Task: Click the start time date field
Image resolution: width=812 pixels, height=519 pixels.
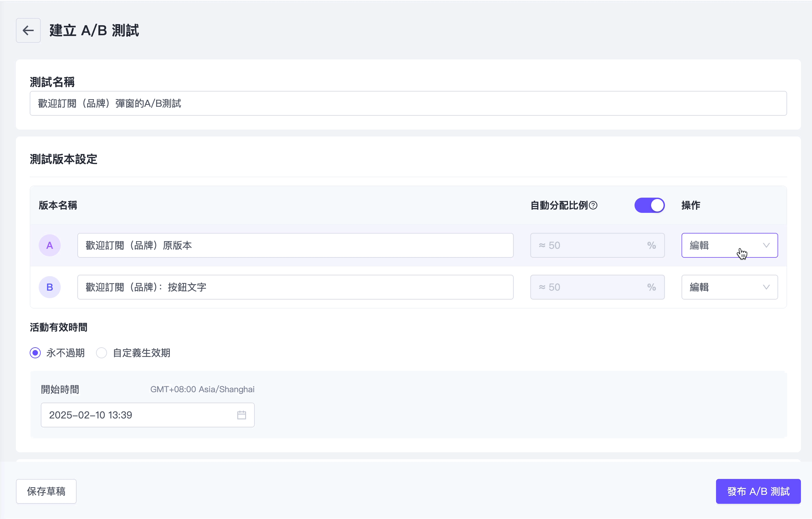Action: (x=138, y=415)
